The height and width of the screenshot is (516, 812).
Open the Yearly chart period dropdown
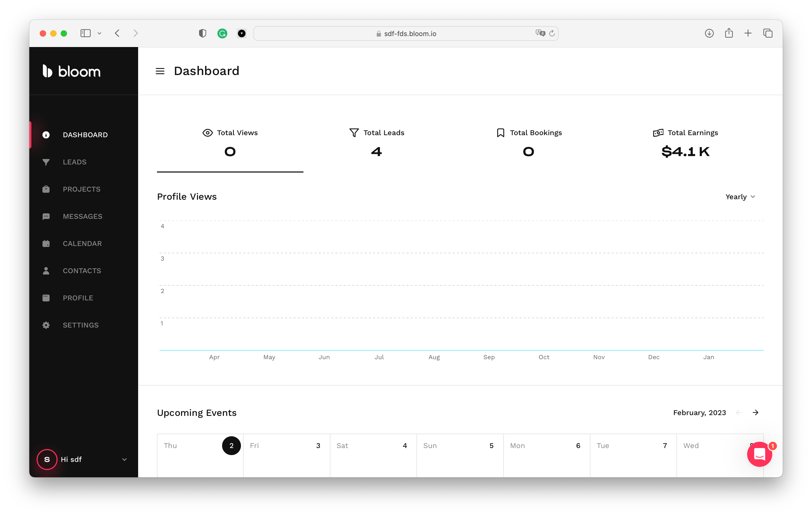click(x=740, y=197)
